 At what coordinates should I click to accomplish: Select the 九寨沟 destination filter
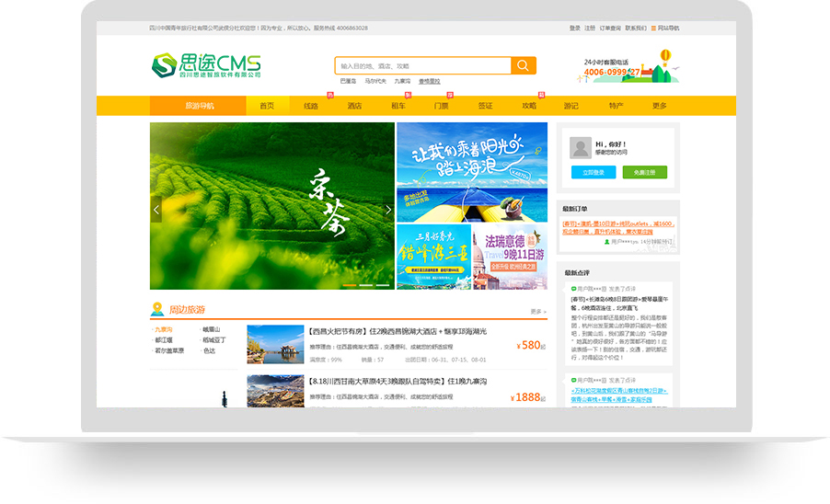click(164, 329)
